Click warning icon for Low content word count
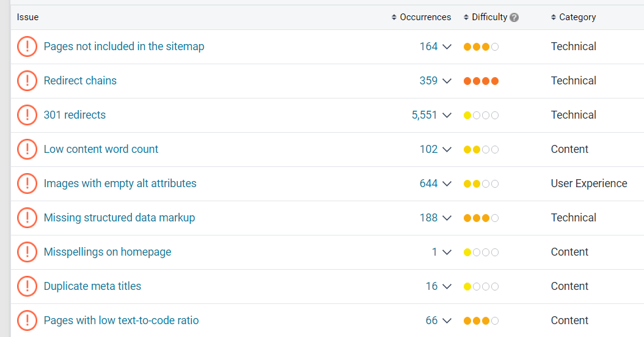This screenshot has height=337, width=644. (27, 149)
